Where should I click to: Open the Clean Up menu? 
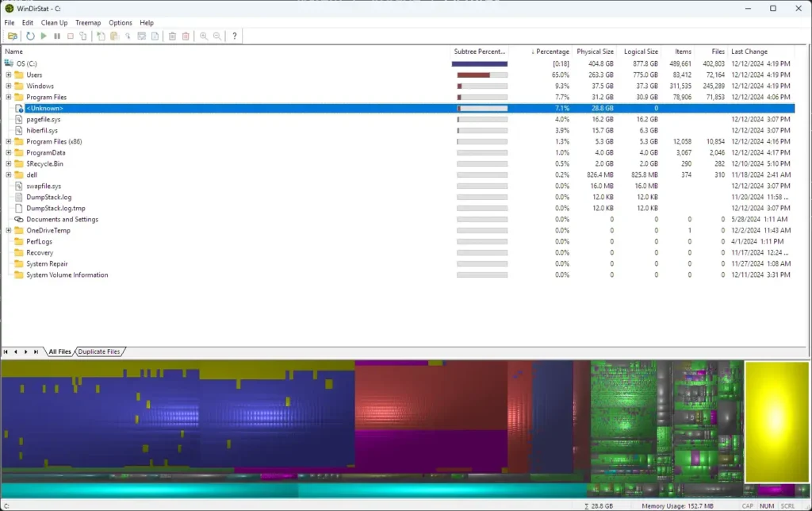(54, 22)
